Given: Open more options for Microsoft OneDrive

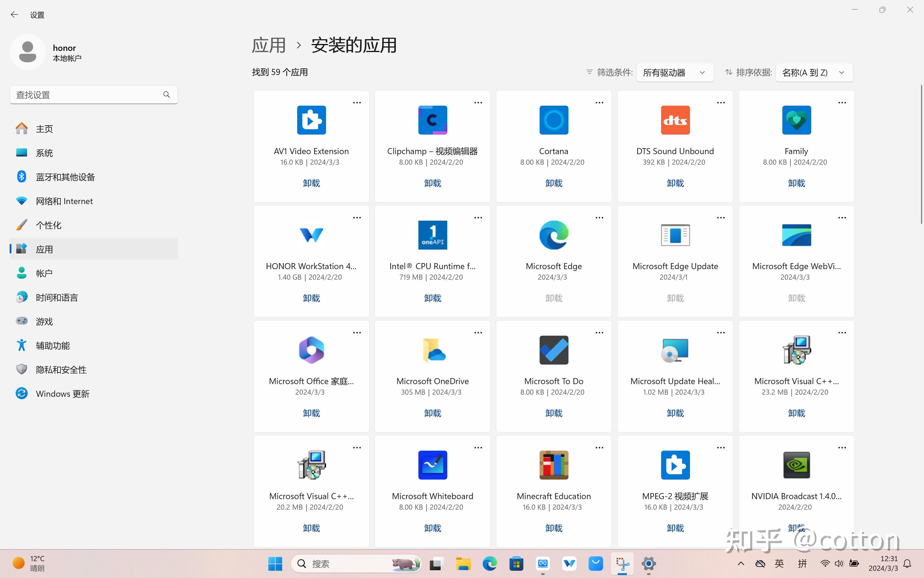Looking at the screenshot, I should [478, 333].
